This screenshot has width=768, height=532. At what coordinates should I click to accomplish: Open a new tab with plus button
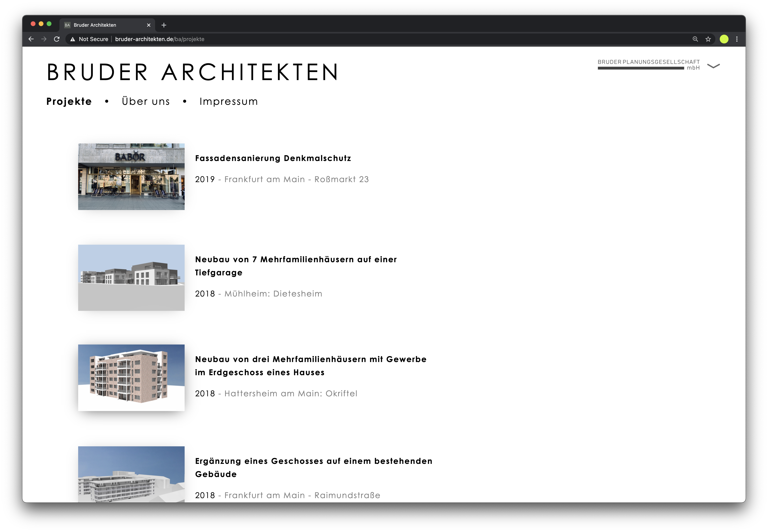click(164, 25)
